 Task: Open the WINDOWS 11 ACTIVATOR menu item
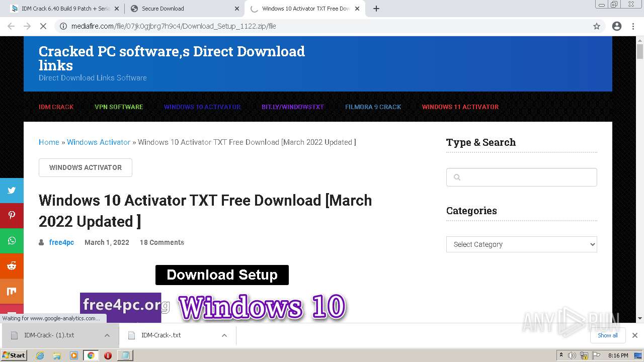[x=460, y=107]
